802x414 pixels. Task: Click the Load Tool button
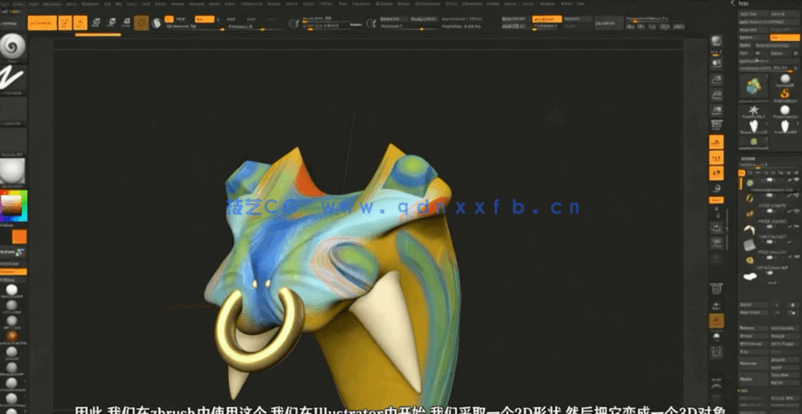pos(752,14)
